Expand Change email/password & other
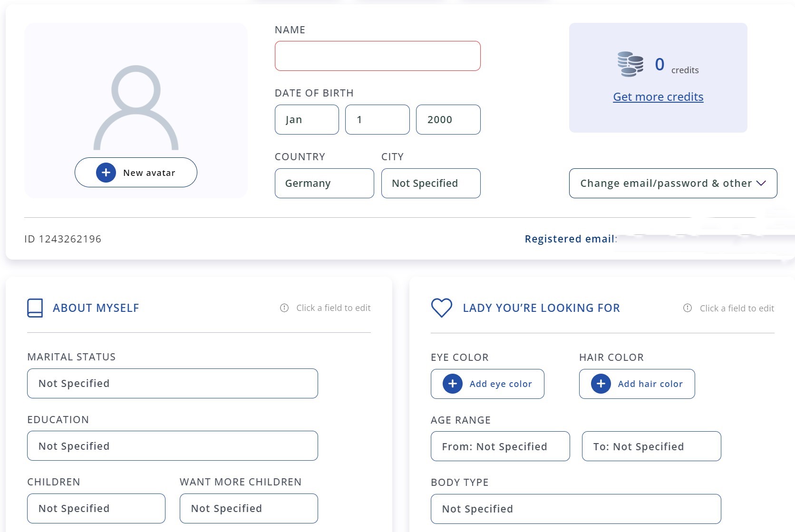Image resolution: width=795 pixels, height=532 pixels. coord(673,183)
